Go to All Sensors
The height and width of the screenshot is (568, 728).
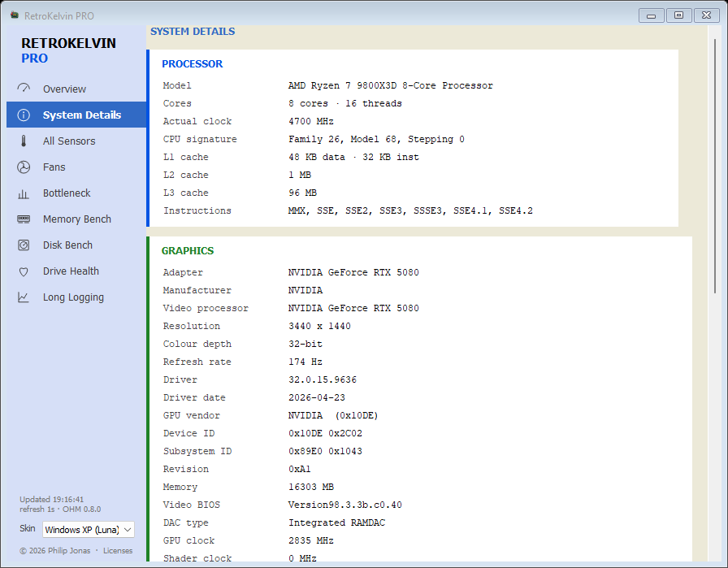pos(76,141)
